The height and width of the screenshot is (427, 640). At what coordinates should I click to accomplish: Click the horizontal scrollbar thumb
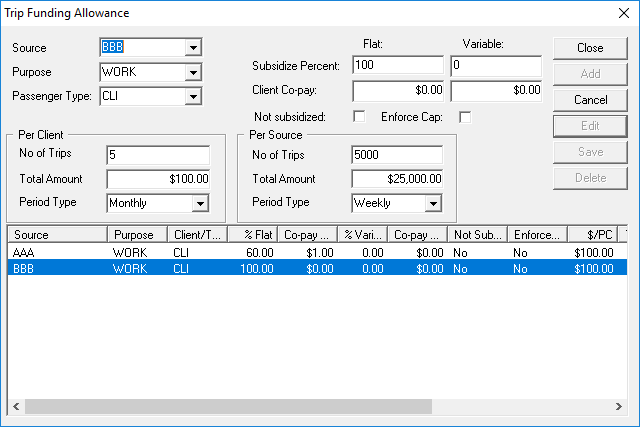(x=229, y=406)
